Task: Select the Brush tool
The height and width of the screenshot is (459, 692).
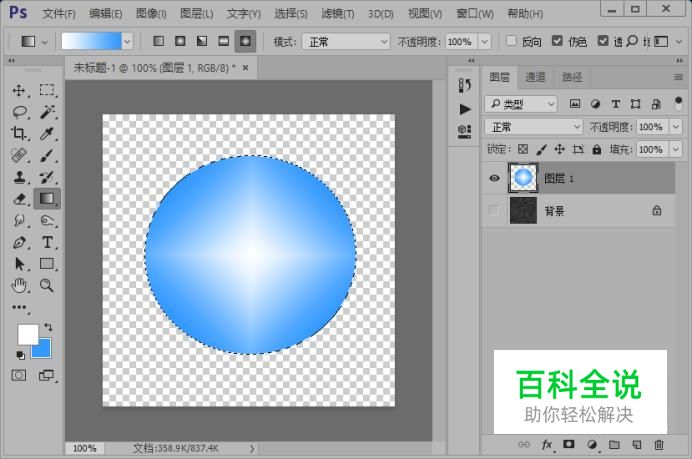Action: (x=47, y=155)
